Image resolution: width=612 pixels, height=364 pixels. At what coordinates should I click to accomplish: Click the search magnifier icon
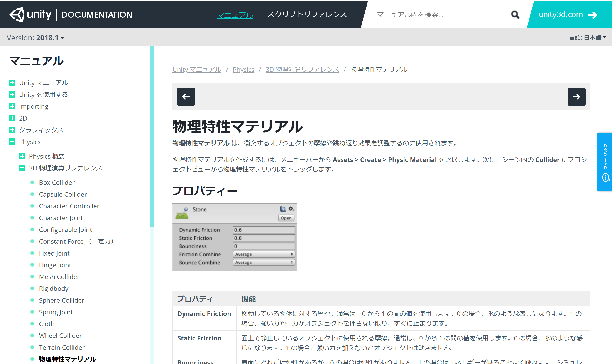click(515, 15)
